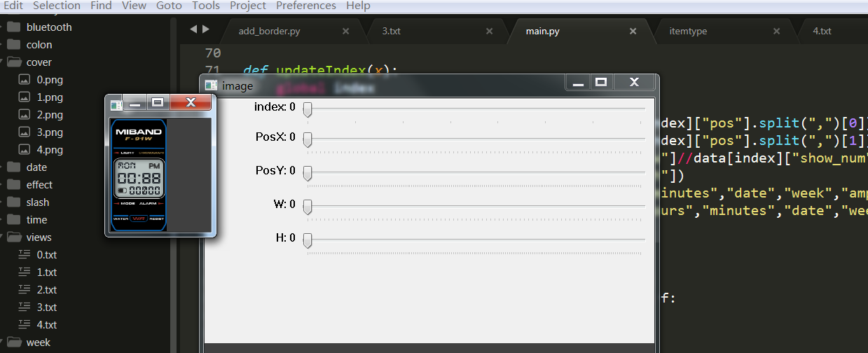
Task: Open 0.png in the cover folder
Action: 50,80
